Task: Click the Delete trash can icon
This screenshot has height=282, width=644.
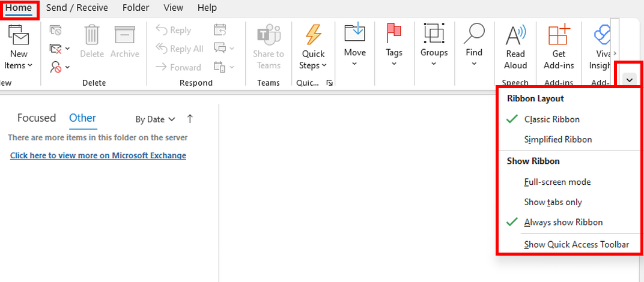Action: click(x=92, y=35)
